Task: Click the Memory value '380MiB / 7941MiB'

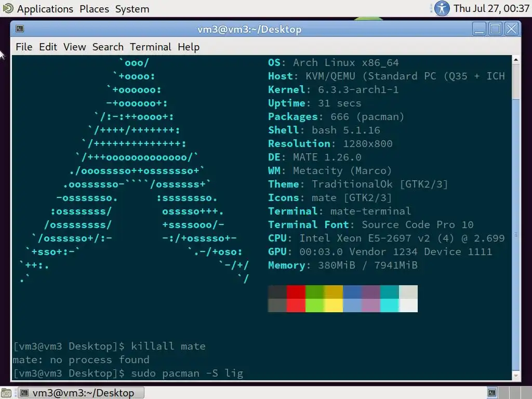Action: pyautogui.click(x=367, y=265)
